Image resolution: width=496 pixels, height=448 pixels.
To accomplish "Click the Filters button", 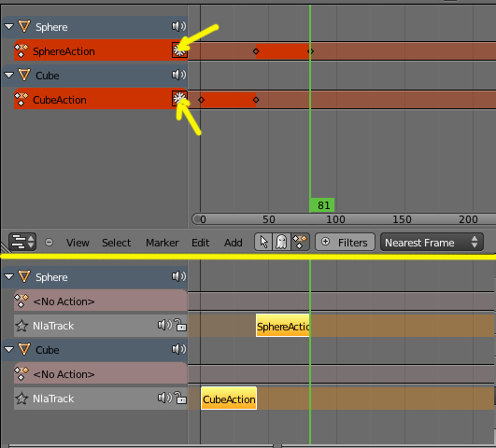I will [x=345, y=242].
